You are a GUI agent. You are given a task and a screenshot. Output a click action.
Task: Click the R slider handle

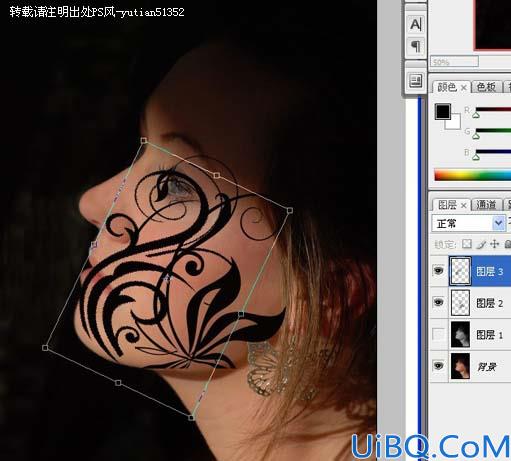tap(476, 115)
